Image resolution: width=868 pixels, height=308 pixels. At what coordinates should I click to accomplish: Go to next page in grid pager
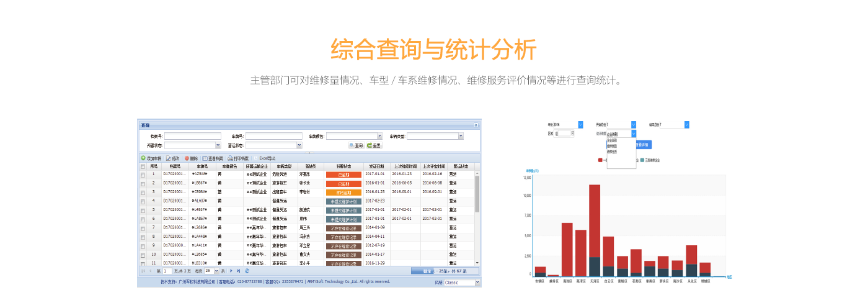[231, 271]
